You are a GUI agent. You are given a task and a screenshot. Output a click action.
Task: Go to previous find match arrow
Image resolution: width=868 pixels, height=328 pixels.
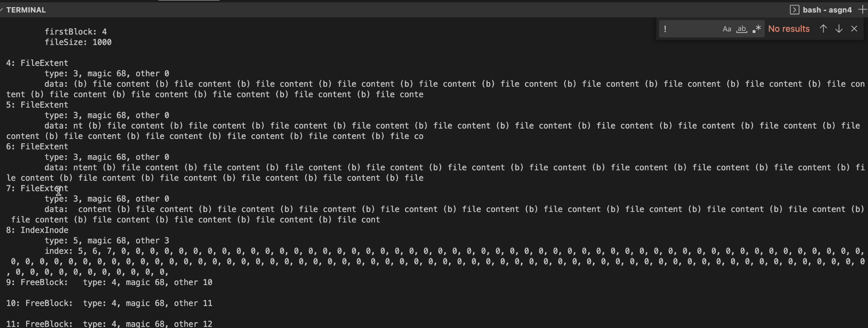[x=823, y=29]
